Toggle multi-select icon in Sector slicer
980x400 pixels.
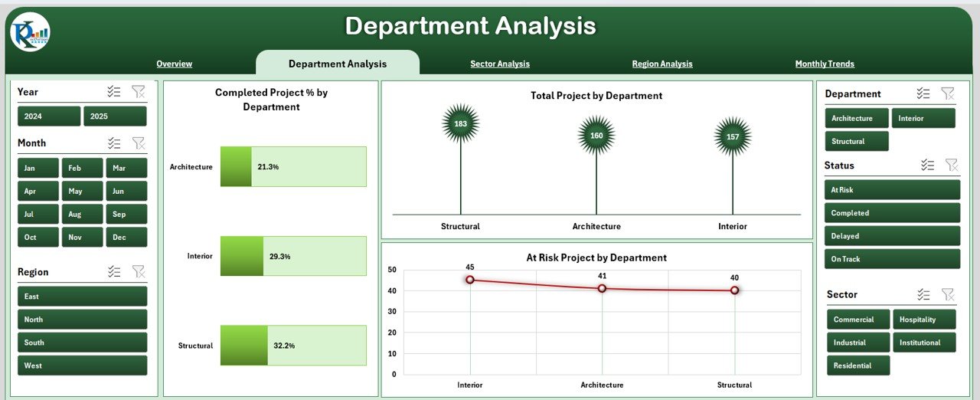pos(924,294)
